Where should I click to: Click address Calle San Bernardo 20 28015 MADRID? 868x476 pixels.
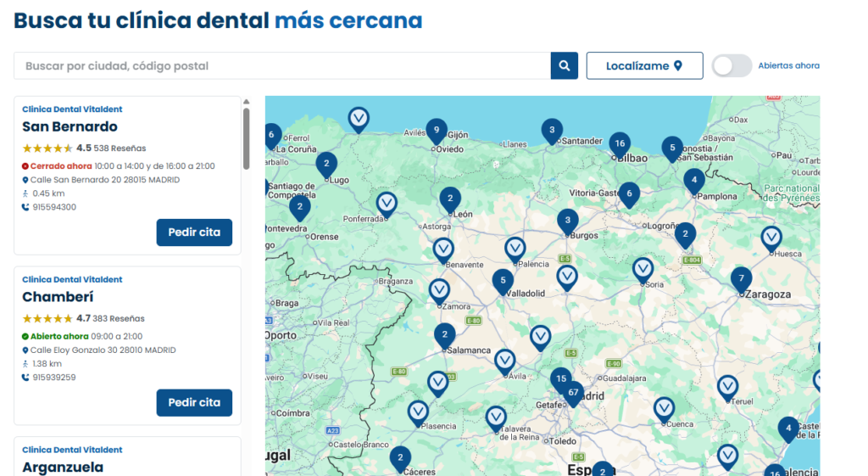(104, 180)
